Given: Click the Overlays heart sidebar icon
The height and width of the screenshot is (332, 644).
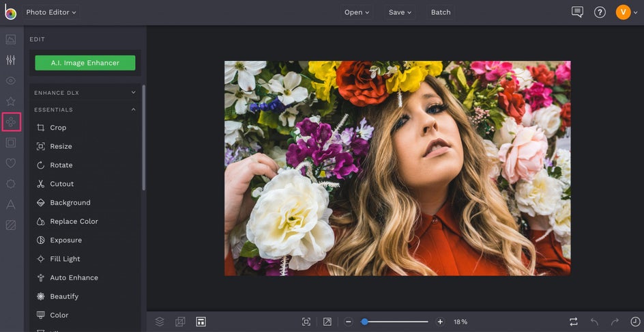Looking at the screenshot, I should tap(11, 163).
